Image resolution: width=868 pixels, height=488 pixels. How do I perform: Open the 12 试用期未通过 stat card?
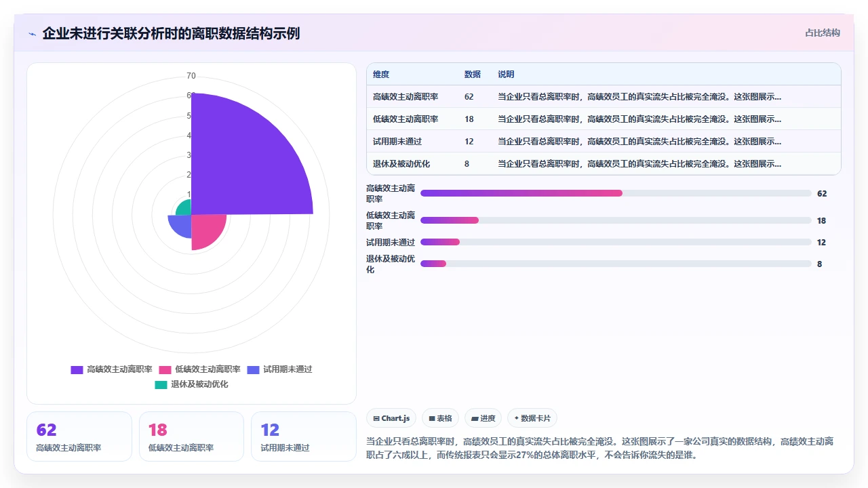pyautogui.click(x=304, y=436)
